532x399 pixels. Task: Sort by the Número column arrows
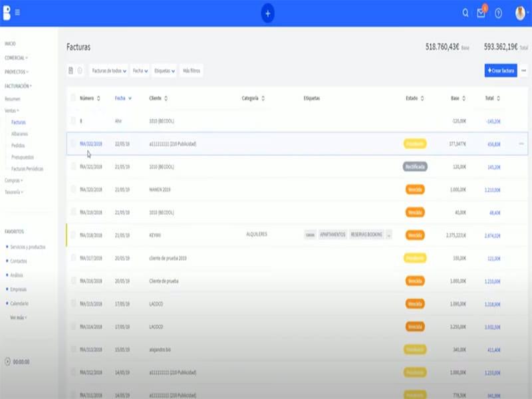point(98,98)
